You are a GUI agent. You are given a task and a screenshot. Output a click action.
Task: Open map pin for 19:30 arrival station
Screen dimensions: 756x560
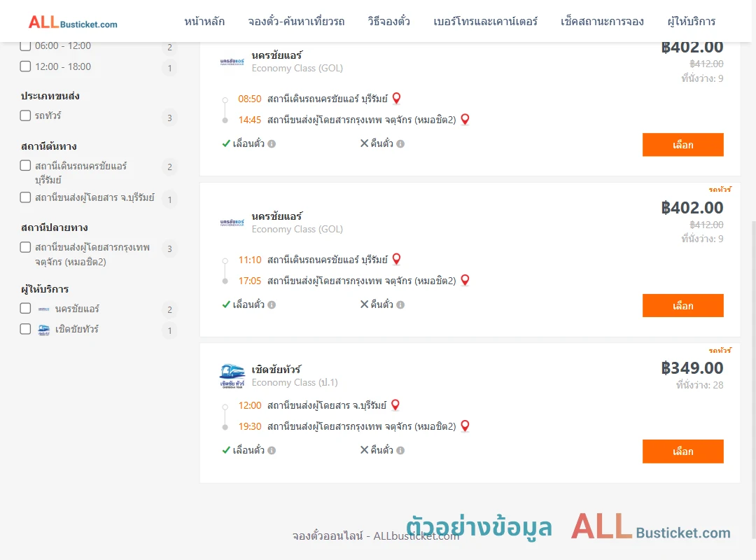pos(465,426)
